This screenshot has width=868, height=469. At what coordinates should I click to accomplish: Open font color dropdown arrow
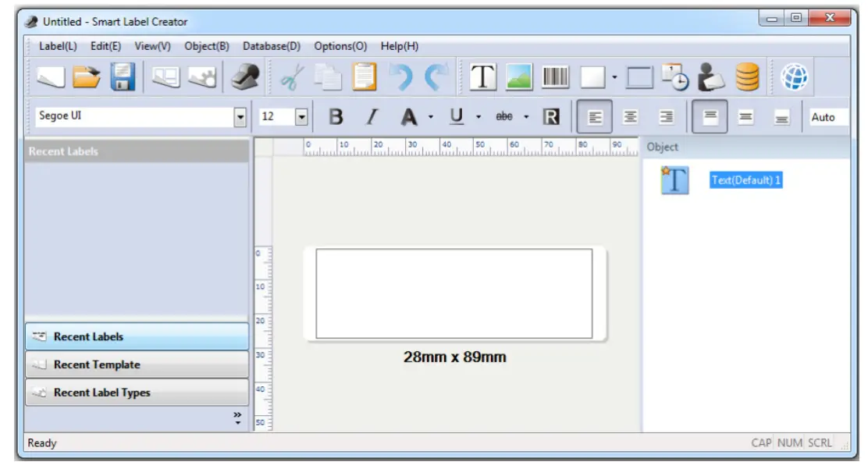point(431,117)
